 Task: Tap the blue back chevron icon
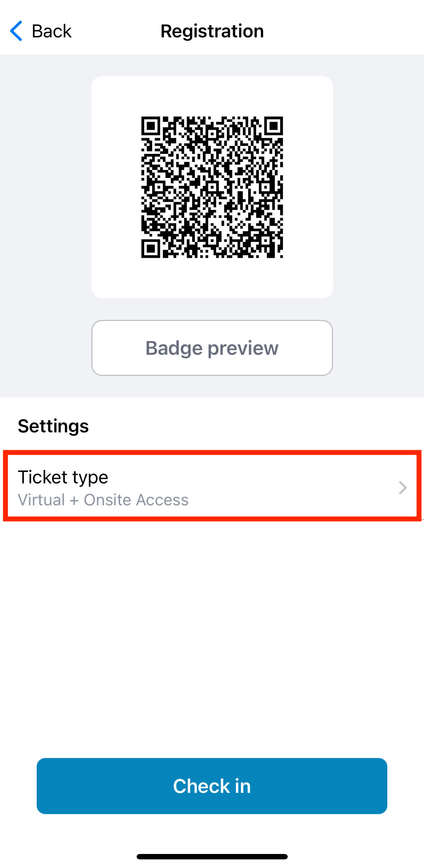16,31
